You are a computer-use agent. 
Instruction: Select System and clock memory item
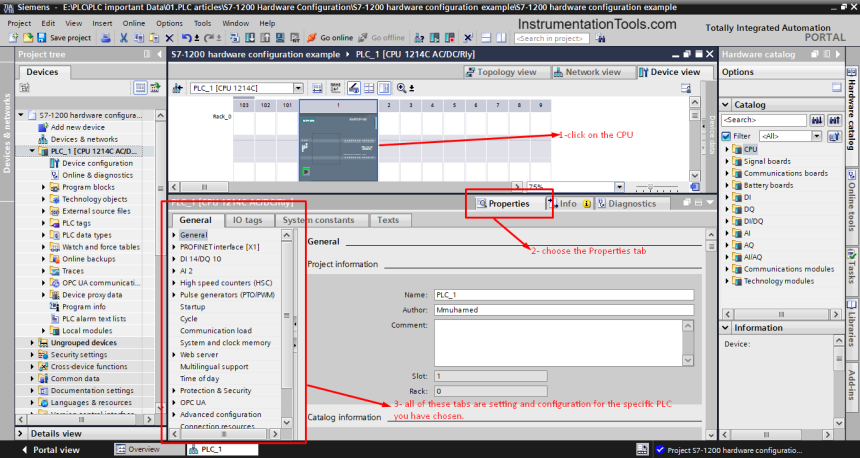(x=225, y=343)
